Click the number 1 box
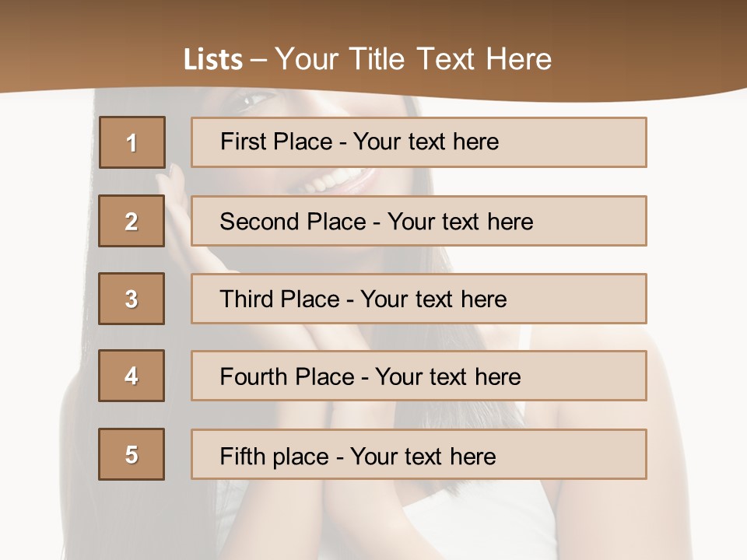 click(x=132, y=142)
